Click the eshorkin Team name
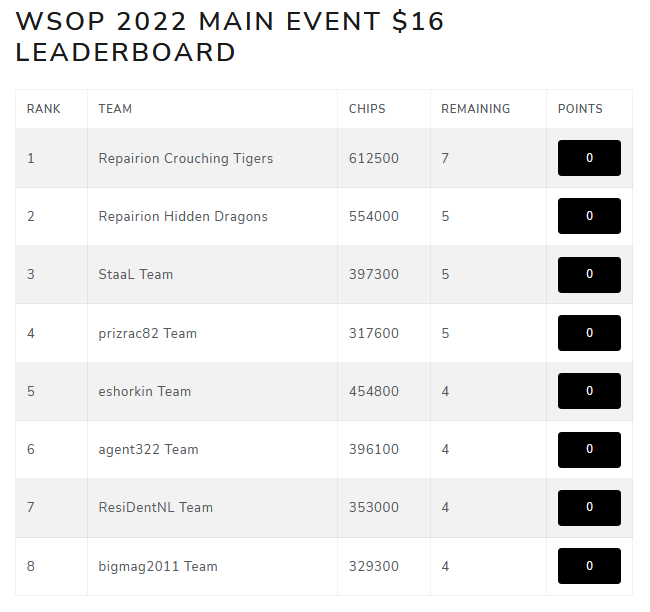The image size is (650, 612). pyautogui.click(x=144, y=391)
